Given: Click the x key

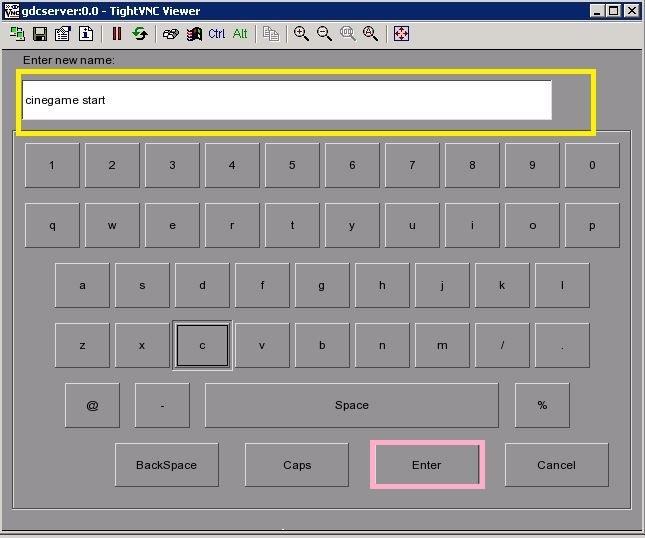Looking at the screenshot, I should coord(142,346).
